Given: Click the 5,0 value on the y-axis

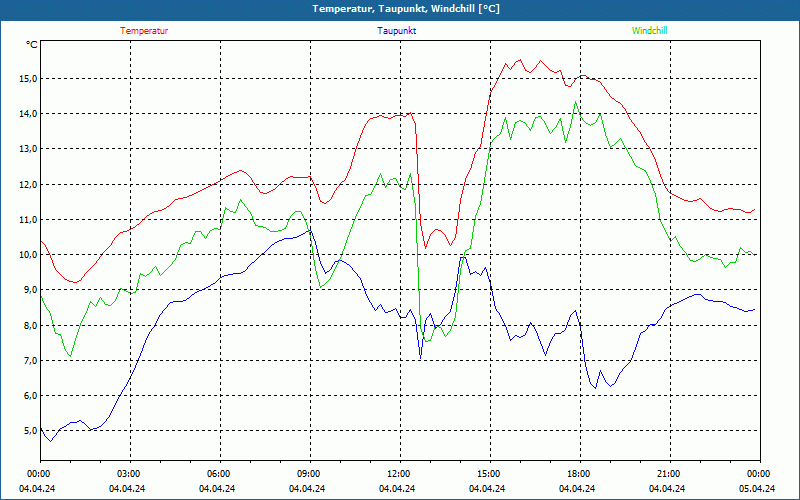Looking at the screenshot, I should (x=31, y=431).
